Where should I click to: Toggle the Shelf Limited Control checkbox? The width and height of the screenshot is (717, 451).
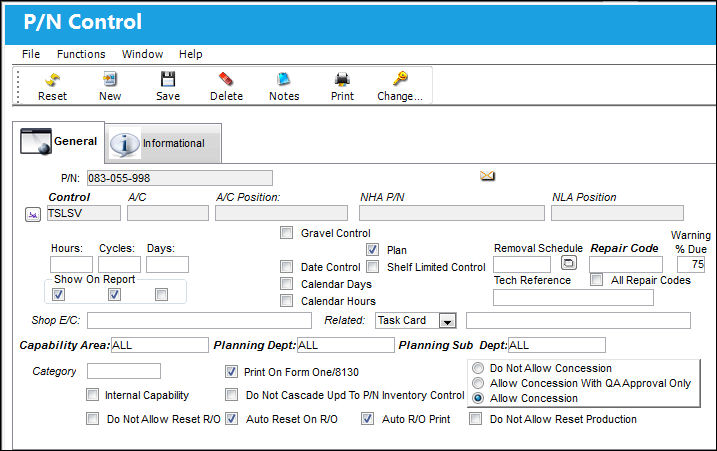click(x=373, y=267)
